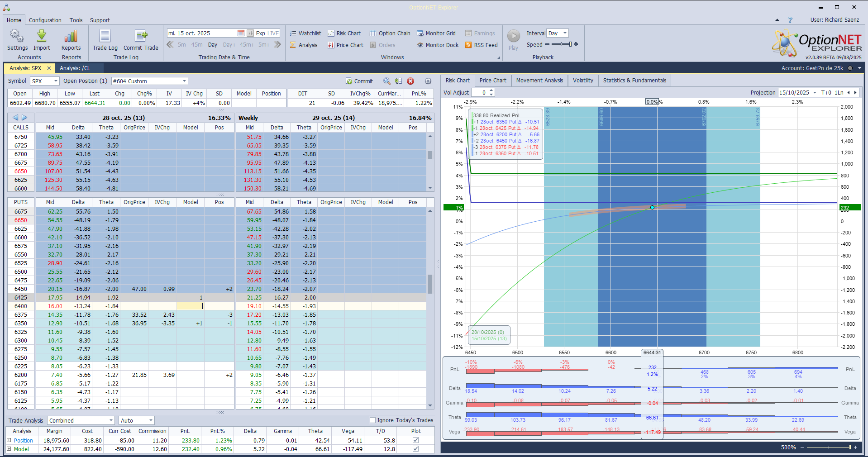Open the Trade Log icon
The image size is (868, 457).
click(x=105, y=36)
